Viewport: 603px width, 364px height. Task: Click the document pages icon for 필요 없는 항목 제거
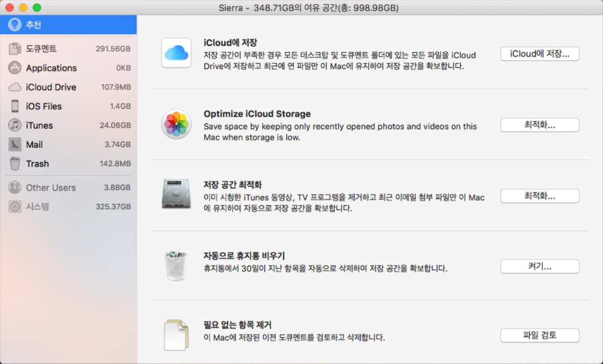pyautogui.click(x=176, y=335)
